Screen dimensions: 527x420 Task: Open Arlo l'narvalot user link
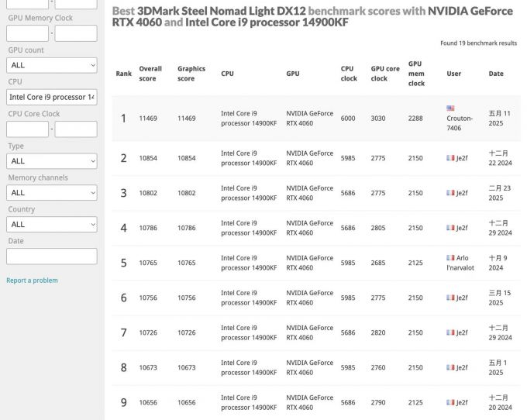(460, 263)
